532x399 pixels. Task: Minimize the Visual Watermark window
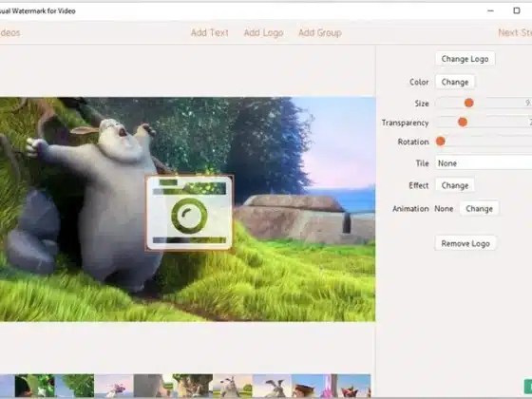(x=490, y=10)
